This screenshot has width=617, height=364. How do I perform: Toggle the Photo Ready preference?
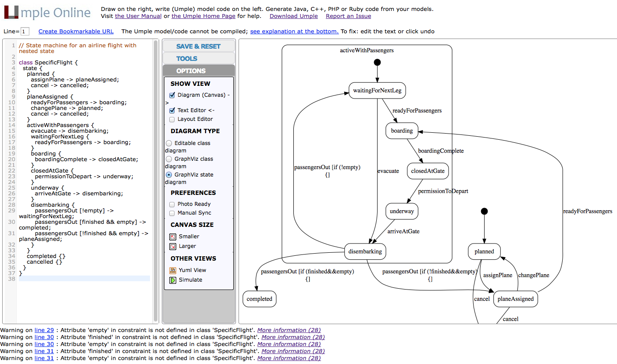(x=172, y=204)
